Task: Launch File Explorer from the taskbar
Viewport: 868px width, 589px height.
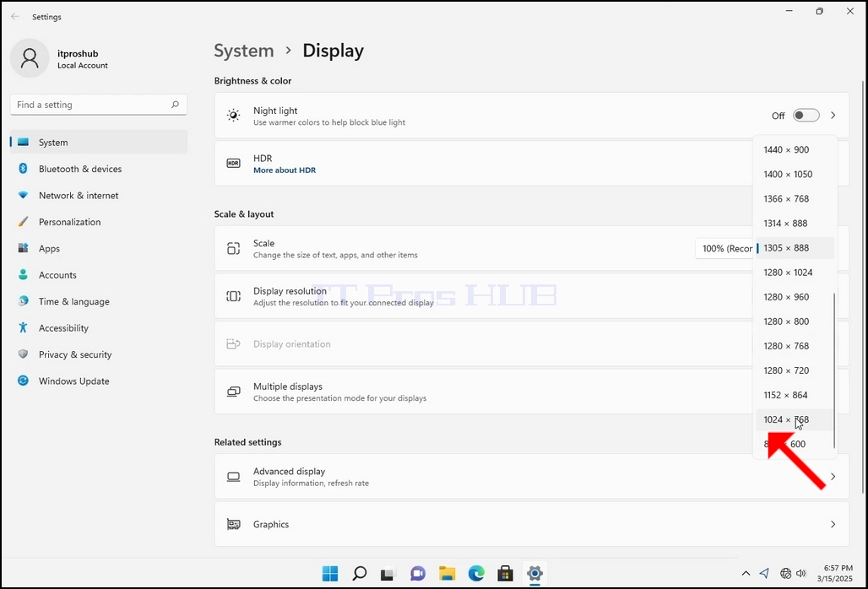Action: (447, 574)
